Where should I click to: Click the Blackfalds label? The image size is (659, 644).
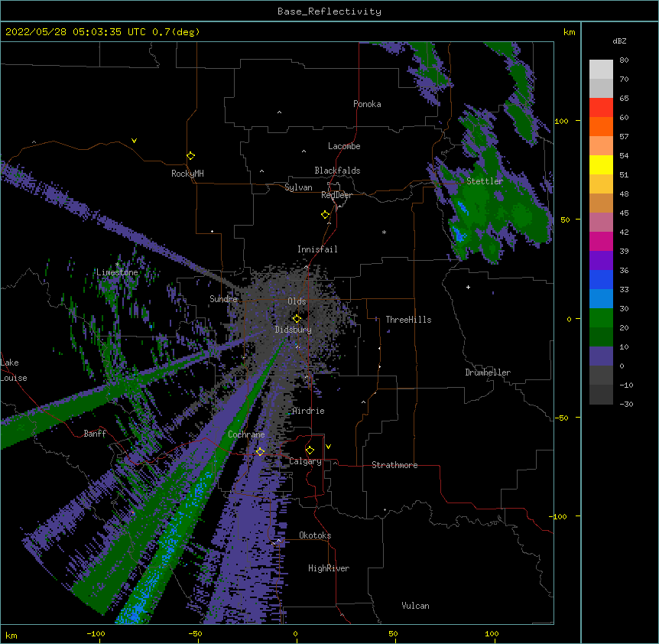337,171
